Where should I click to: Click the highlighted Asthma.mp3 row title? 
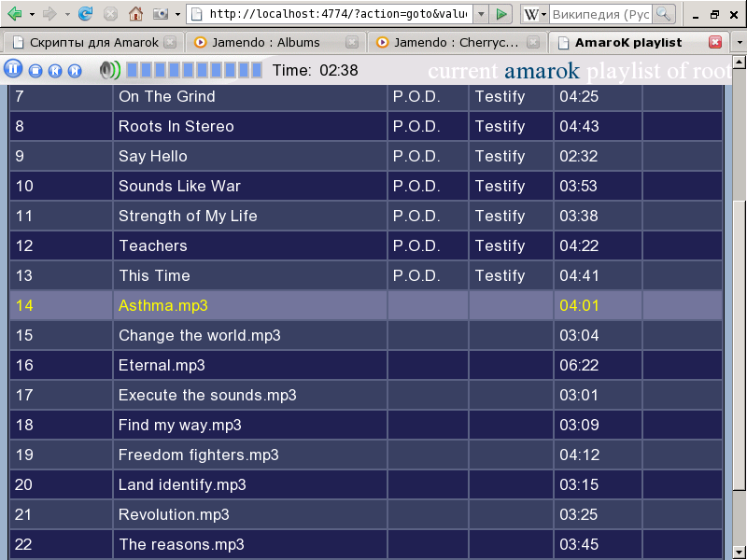tap(162, 306)
